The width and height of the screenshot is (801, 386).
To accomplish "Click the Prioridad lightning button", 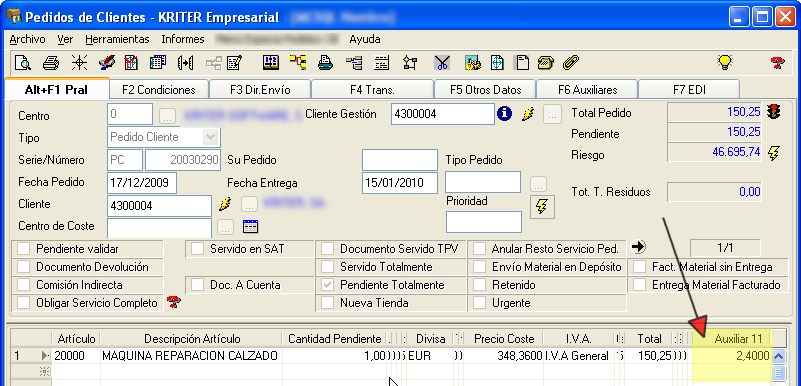I will [x=541, y=207].
